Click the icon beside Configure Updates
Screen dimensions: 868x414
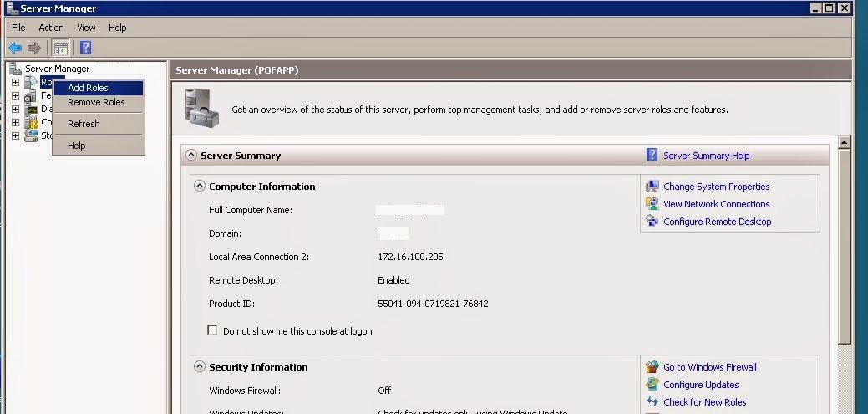[652, 385]
